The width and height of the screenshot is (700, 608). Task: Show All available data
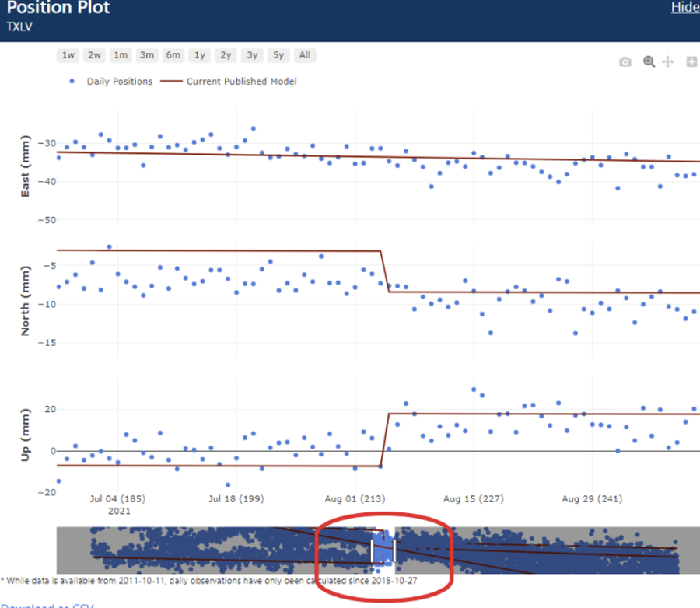pyautogui.click(x=305, y=55)
